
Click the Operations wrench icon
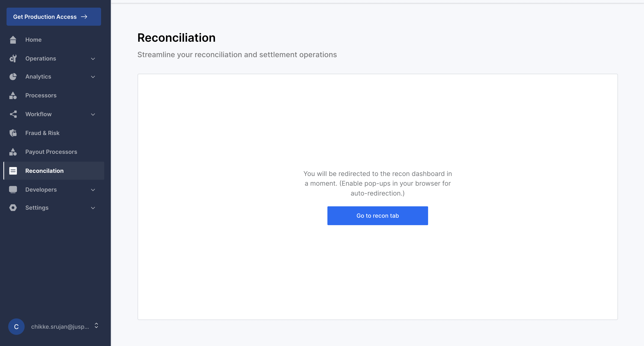[x=13, y=58]
